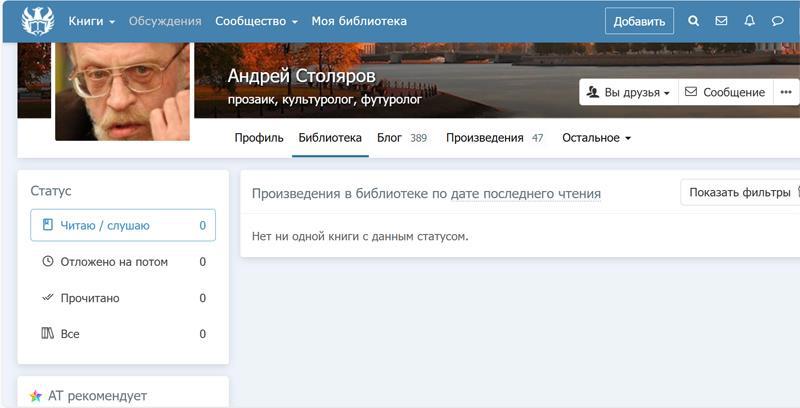Expand the Остальное profile dropdown
This screenshot has height=408, width=800.
tap(596, 138)
